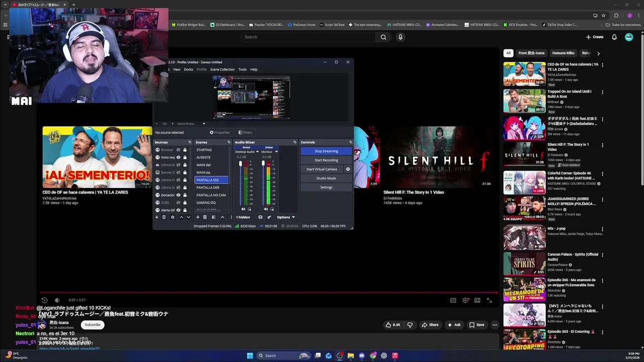Open OBS Docks menu

(x=188, y=69)
